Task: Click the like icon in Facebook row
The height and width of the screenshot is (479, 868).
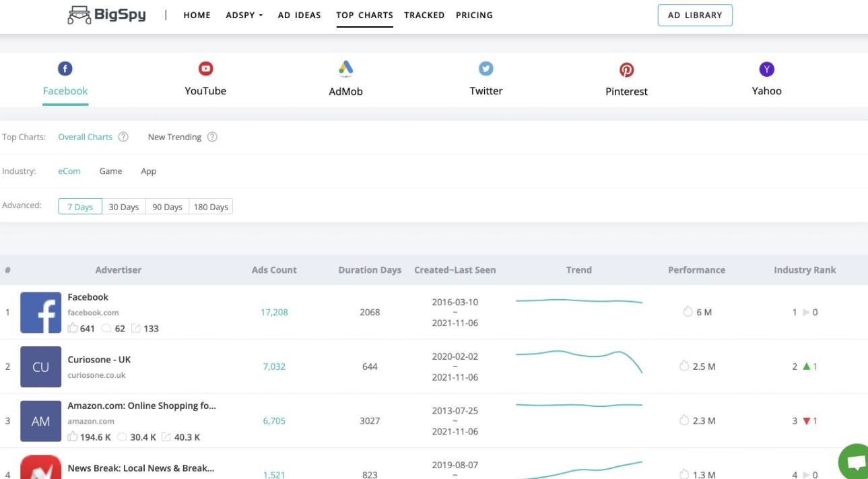Action: (73, 328)
